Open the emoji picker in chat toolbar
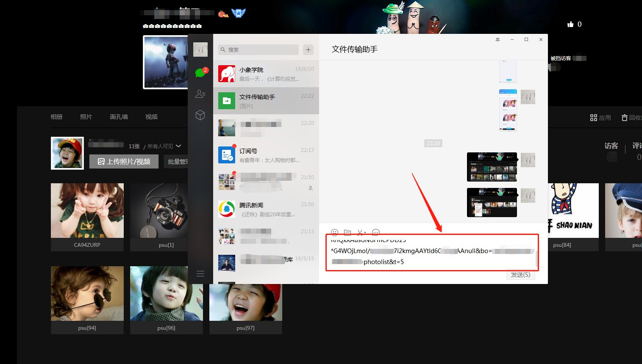Image resolution: width=642 pixels, height=364 pixels. coord(334,232)
